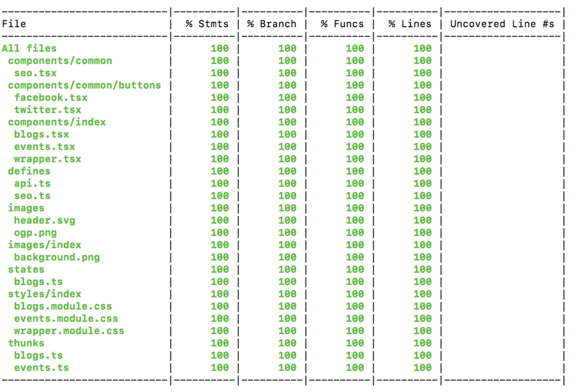Select the "Uncovered Line #s" header

point(502,24)
